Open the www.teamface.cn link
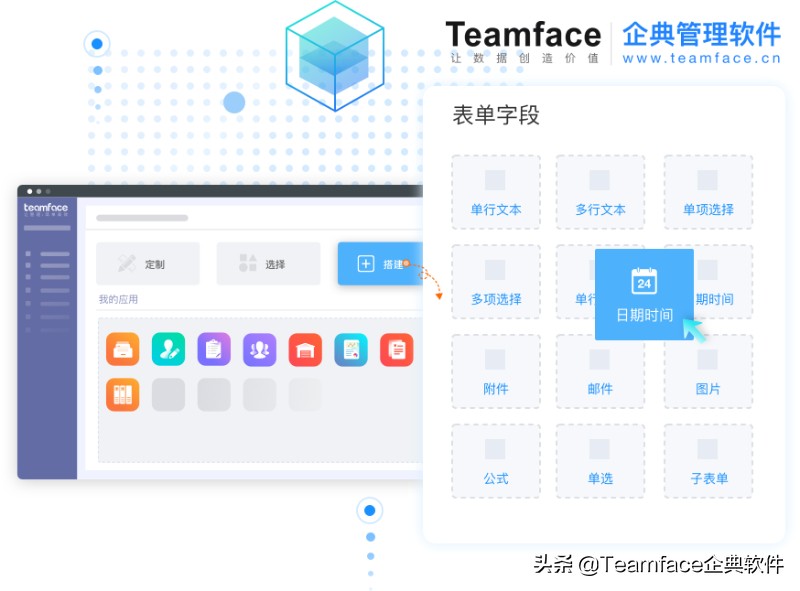The width and height of the screenshot is (800, 591). click(x=702, y=58)
